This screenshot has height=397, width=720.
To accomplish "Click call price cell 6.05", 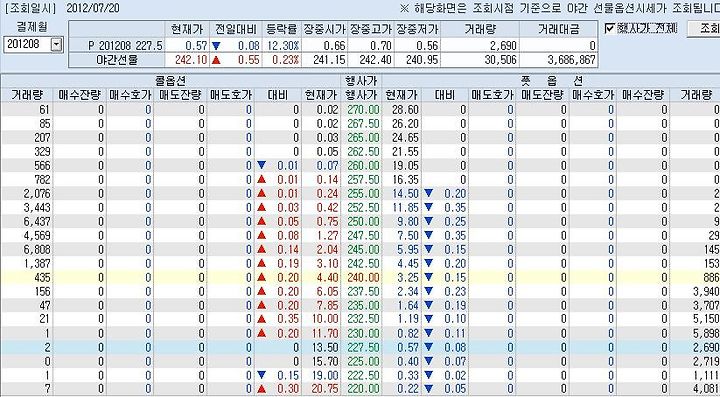I will (x=328, y=291).
